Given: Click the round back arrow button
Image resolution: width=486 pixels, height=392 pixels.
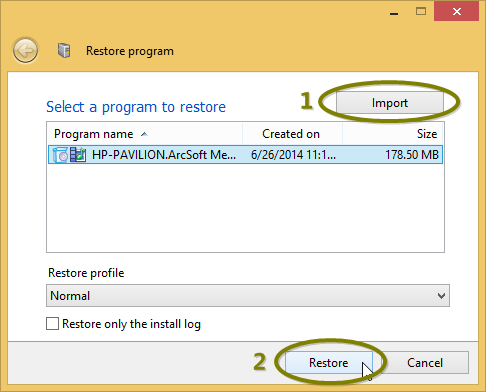Looking at the screenshot, I should (x=25, y=51).
